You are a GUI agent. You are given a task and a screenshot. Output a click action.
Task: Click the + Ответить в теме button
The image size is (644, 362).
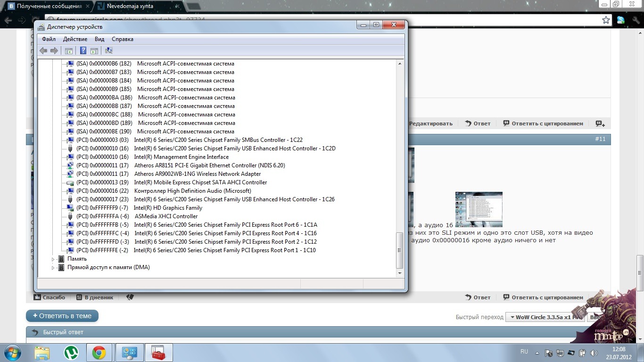(x=62, y=316)
